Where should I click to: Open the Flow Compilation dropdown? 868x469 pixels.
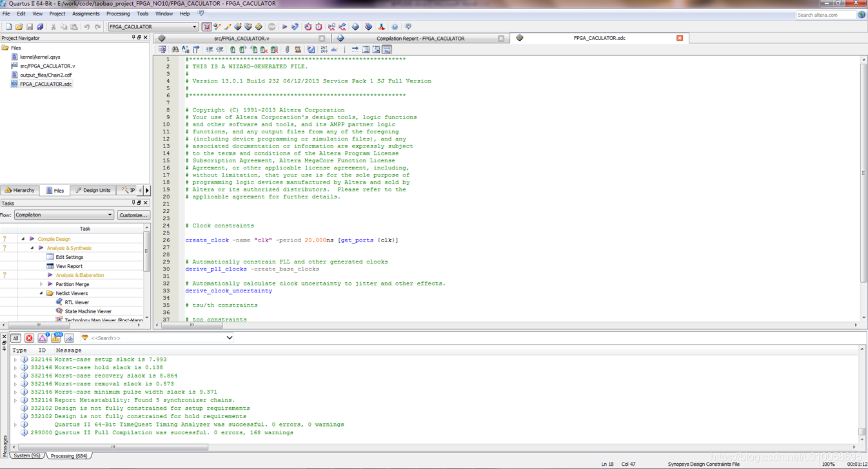click(64, 215)
